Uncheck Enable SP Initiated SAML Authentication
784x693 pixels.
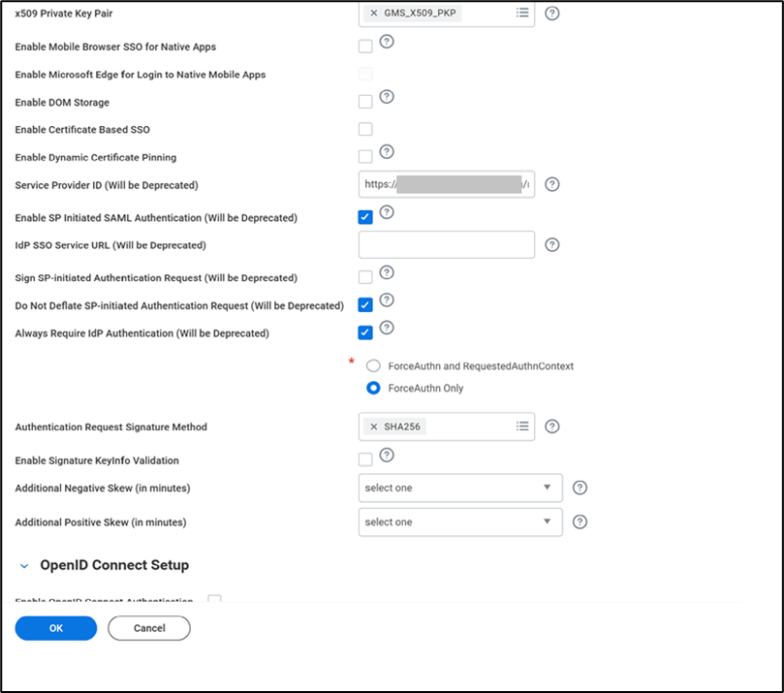pos(365,217)
